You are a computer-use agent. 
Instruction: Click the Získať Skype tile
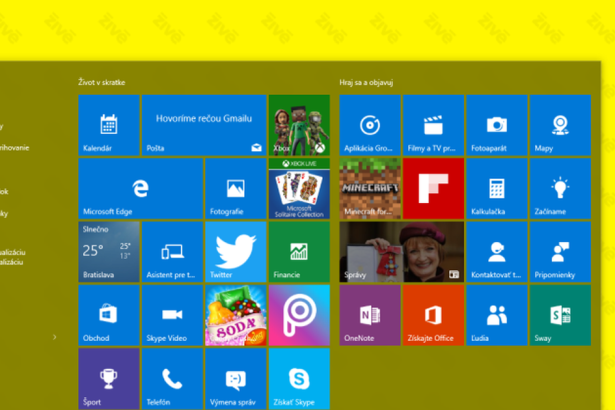click(299, 379)
